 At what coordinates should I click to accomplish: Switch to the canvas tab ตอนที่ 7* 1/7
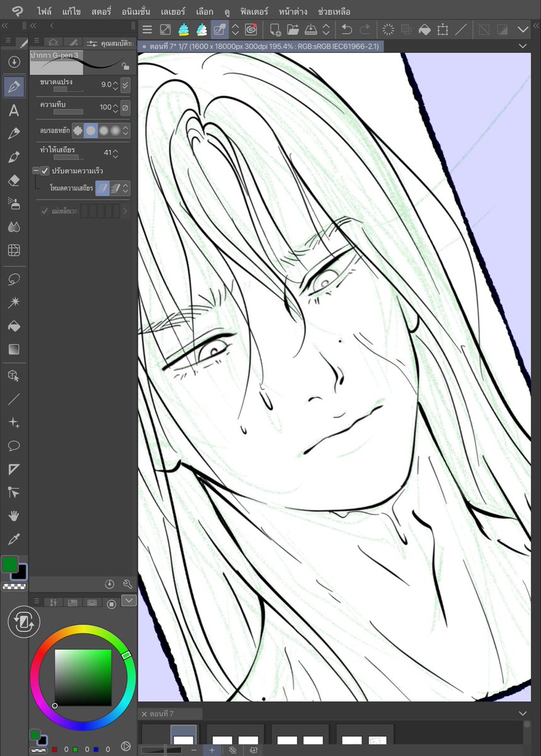261,46
